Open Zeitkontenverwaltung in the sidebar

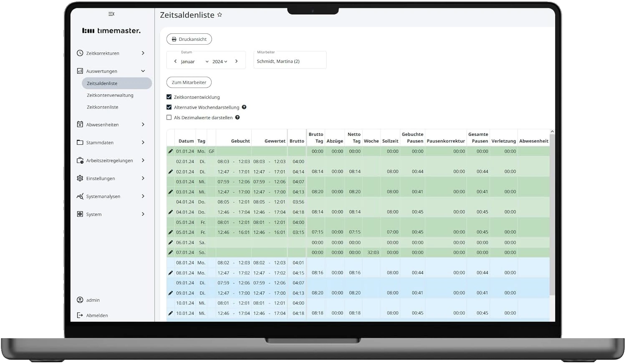[x=110, y=95]
